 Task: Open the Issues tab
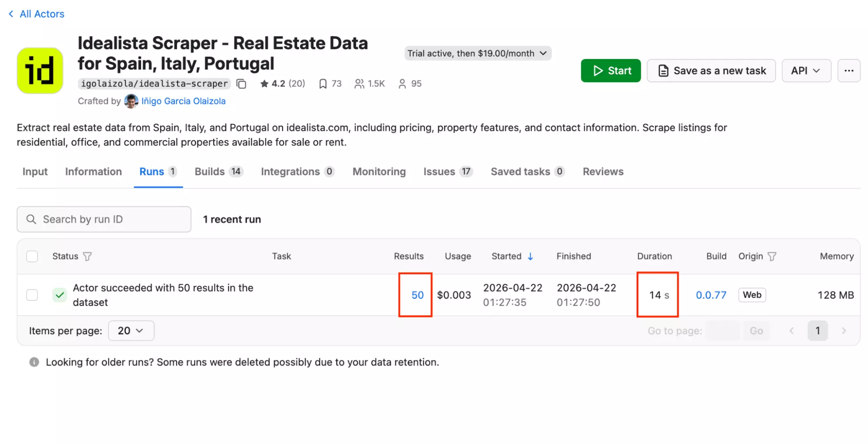(x=447, y=172)
